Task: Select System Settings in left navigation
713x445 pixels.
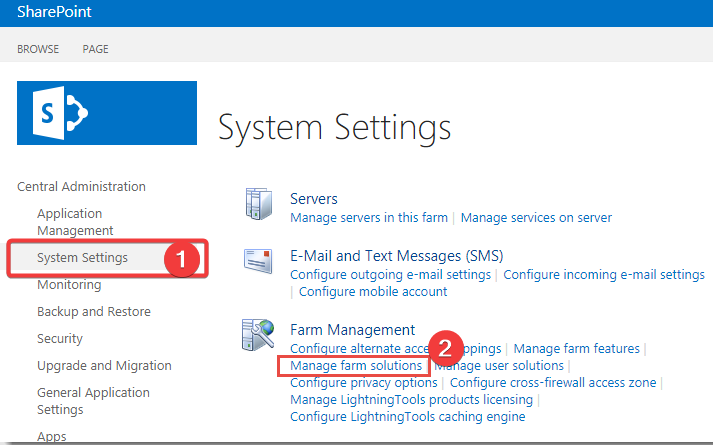Action: click(x=82, y=258)
